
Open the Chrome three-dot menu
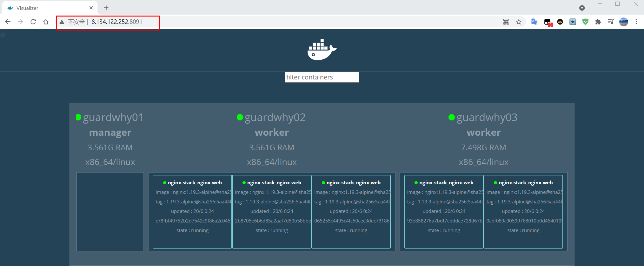point(636,22)
